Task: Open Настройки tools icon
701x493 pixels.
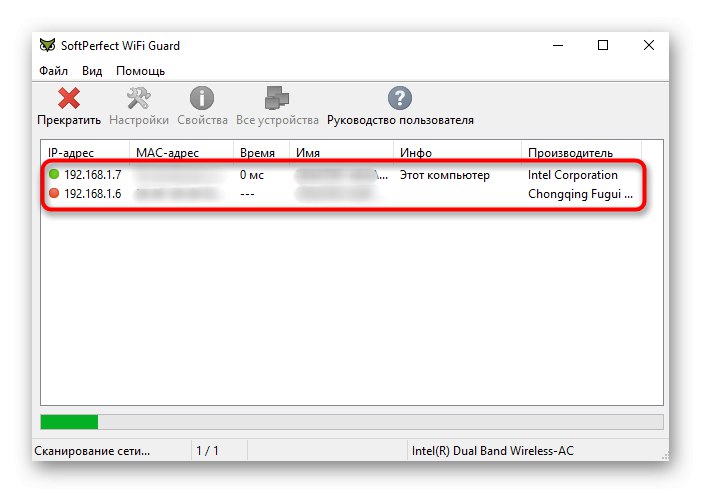Action: pyautogui.click(x=139, y=98)
